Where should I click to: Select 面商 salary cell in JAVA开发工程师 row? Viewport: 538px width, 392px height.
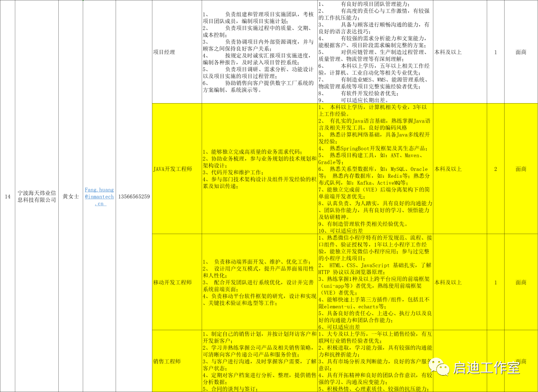521,169
